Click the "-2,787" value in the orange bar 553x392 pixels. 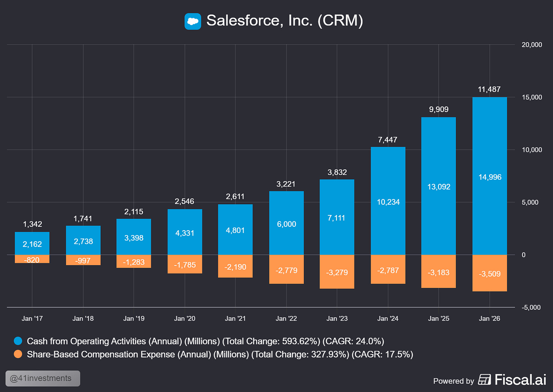click(388, 270)
